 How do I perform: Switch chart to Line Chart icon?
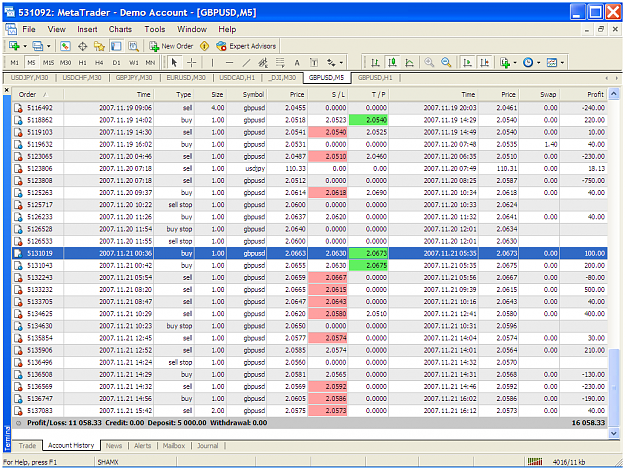pyautogui.click(x=409, y=63)
